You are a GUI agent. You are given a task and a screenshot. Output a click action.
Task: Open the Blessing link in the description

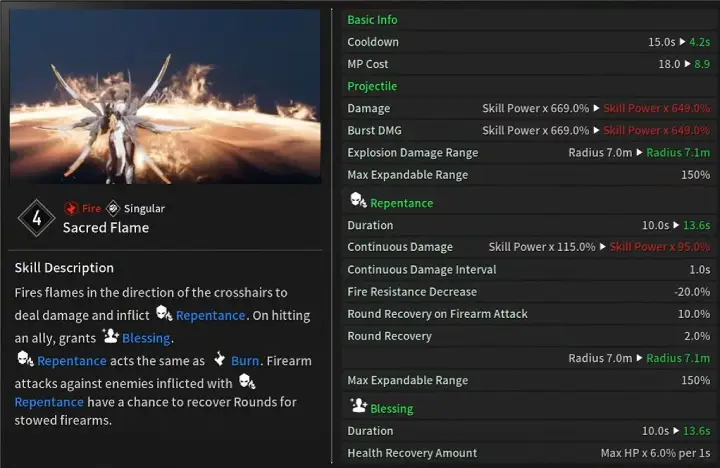(x=146, y=338)
